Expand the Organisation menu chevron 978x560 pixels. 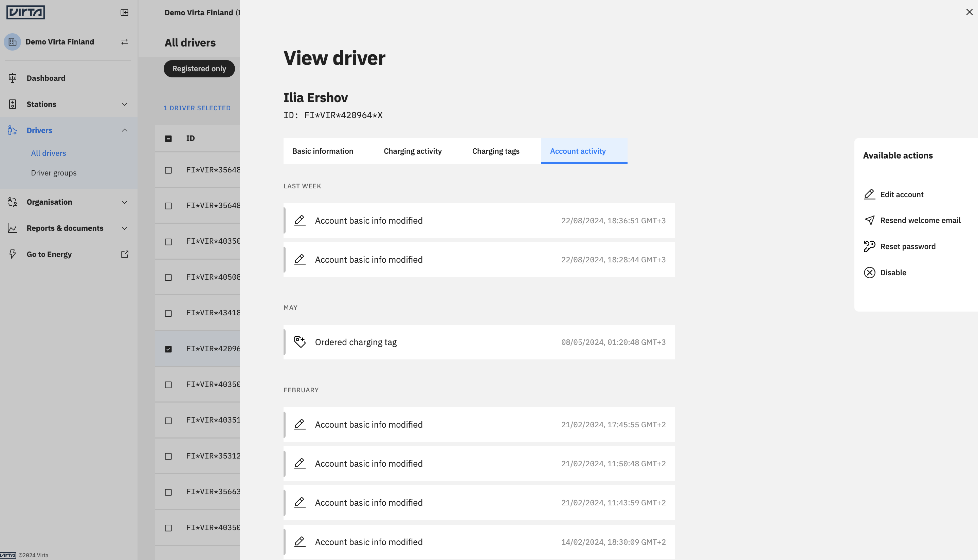[x=124, y=202]
